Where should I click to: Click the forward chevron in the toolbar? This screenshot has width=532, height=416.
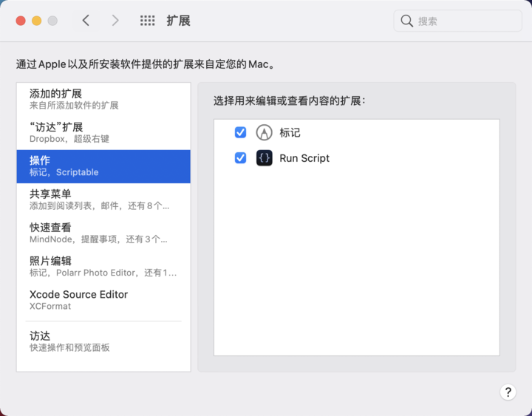point(115,21)
